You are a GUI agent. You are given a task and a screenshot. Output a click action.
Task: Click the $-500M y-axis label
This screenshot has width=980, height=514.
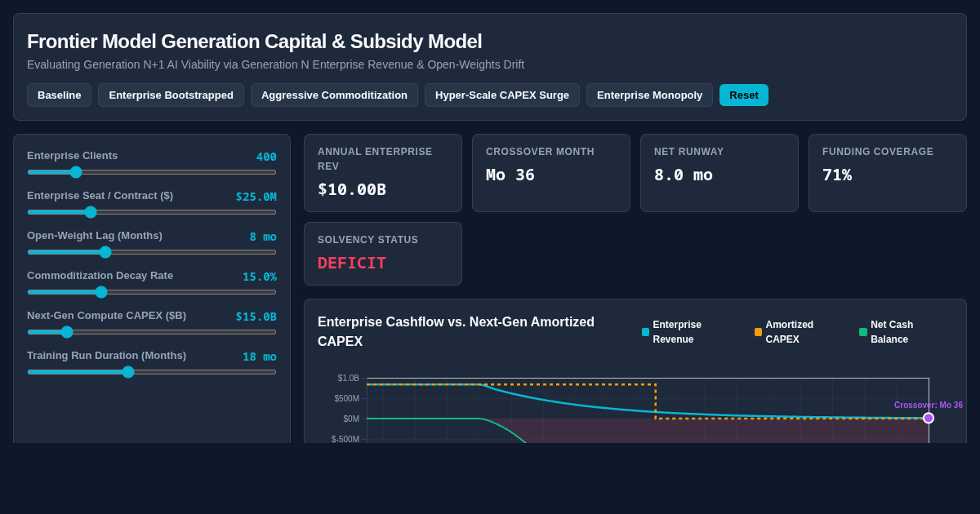pyautogui.click(x=345, y=439)
